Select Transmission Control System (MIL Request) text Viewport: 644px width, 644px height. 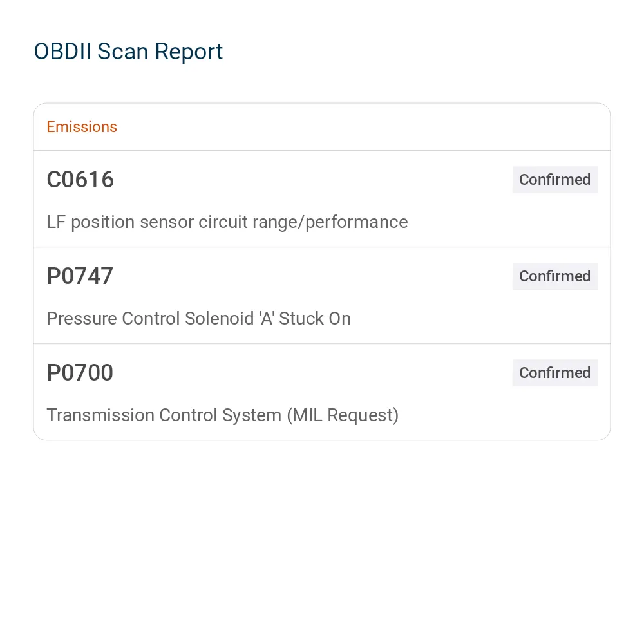tap(223, 415)
